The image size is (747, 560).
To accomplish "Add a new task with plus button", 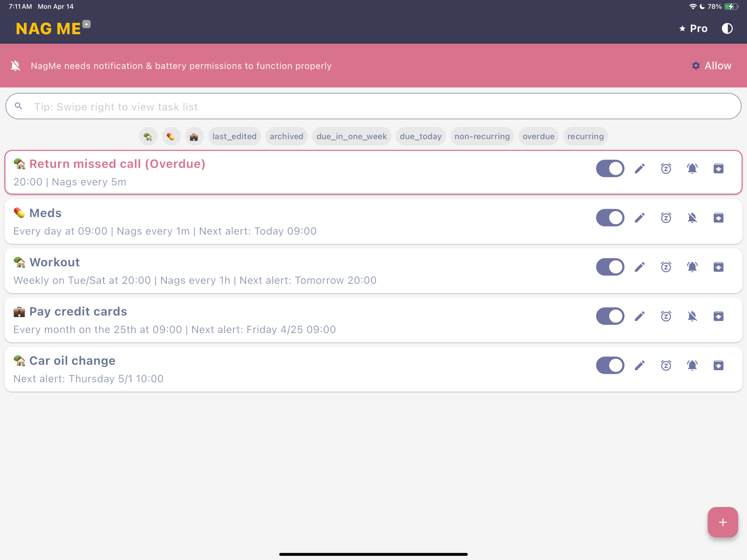I will (723, 522).
